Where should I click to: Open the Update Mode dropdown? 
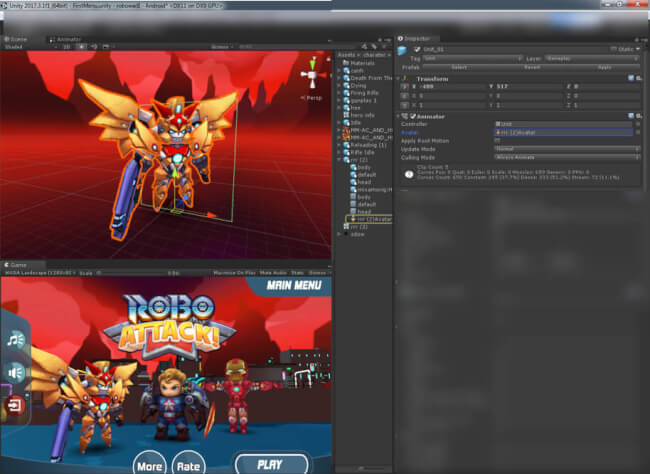coord(564,148)
